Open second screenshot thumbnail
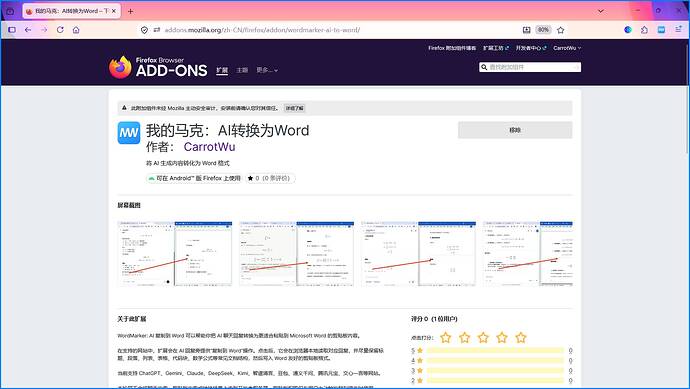The image size is (690, 389). coord(296,254)
